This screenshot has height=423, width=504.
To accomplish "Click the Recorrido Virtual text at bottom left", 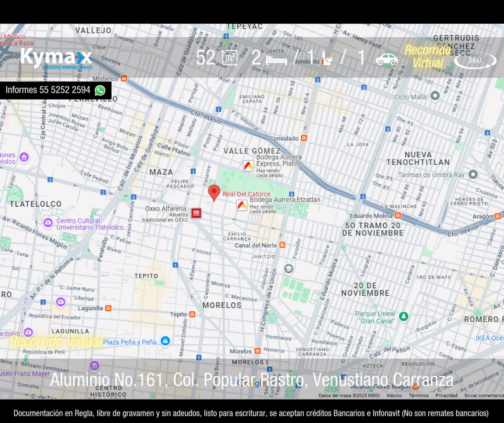I will (55, 341).
